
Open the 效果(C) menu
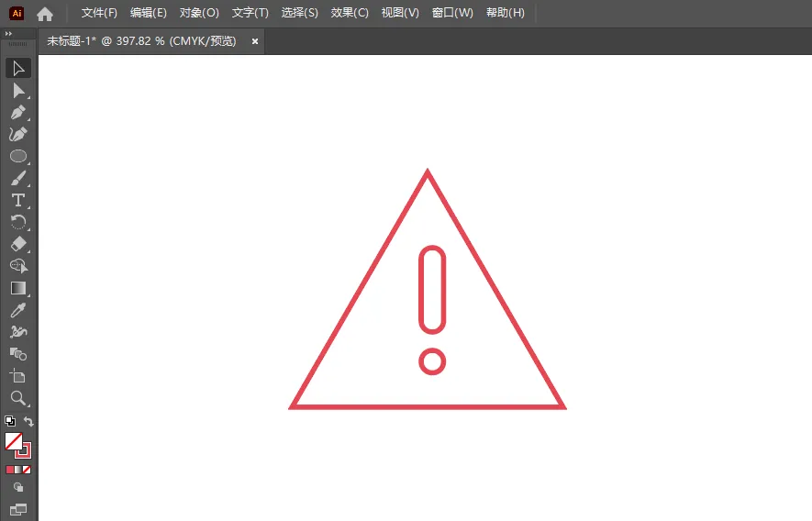tap(350, 13)
